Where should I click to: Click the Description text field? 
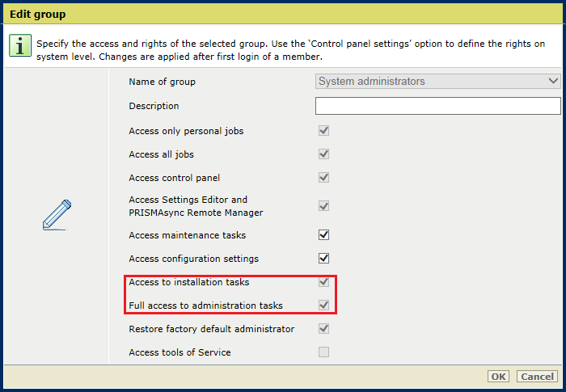coord(438,106)
